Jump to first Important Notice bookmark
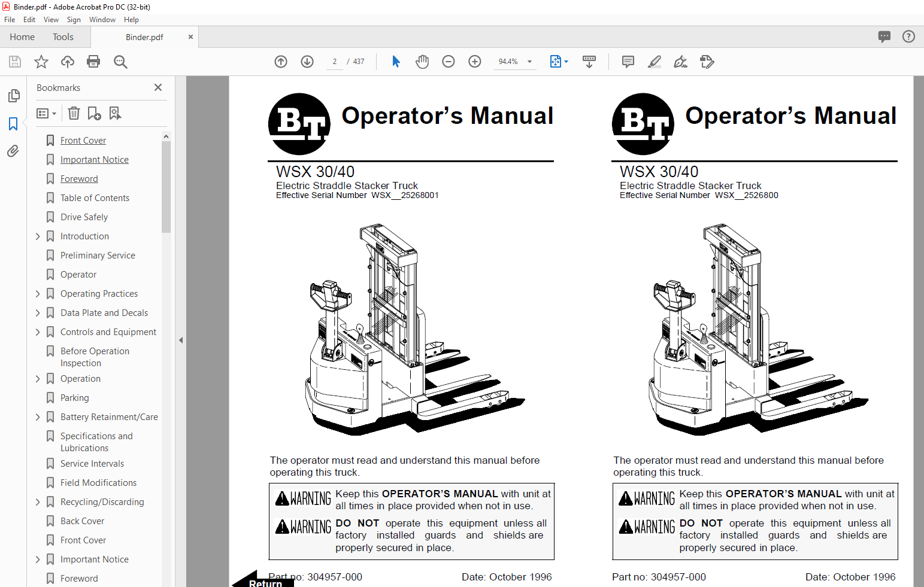Image resolution: width=924 pixels, height=587 pixels. coord(95,160)
